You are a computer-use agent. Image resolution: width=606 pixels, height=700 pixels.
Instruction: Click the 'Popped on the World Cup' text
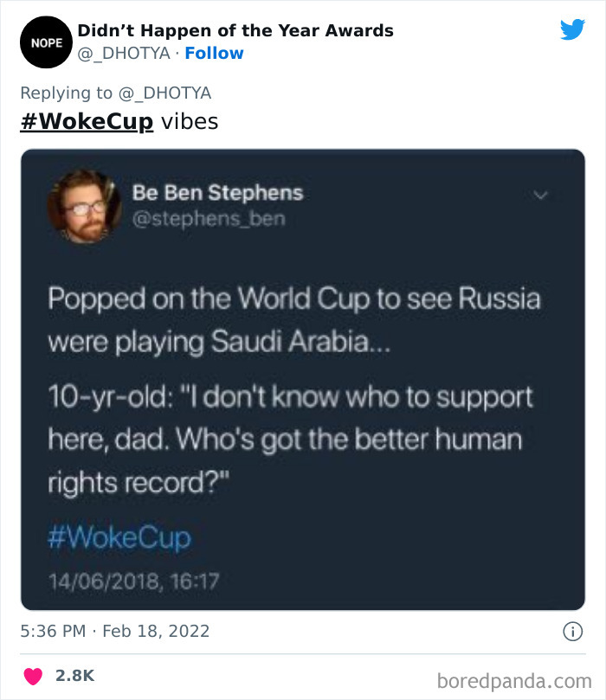pos(294,299)
